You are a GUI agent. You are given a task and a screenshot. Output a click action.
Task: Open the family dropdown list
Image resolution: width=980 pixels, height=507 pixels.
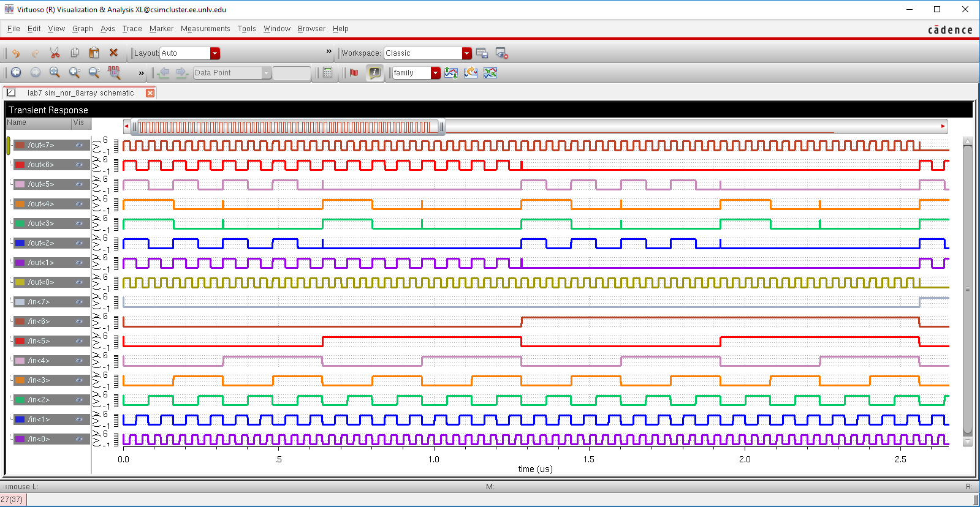[x=435, y=73]
